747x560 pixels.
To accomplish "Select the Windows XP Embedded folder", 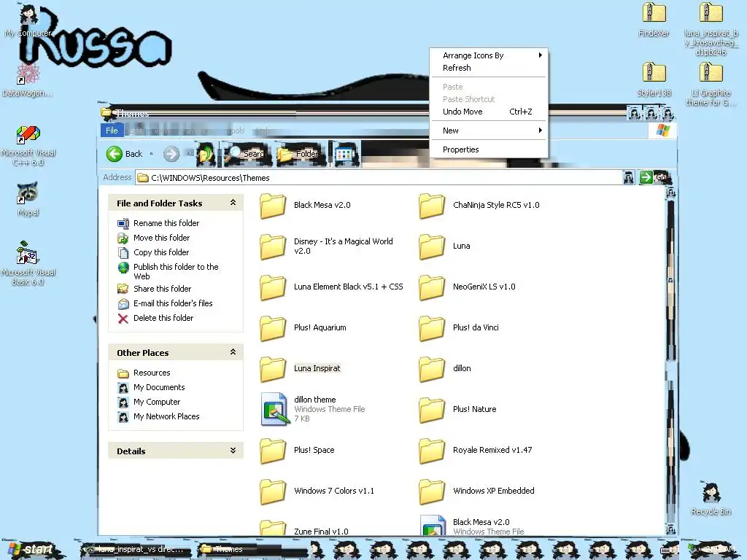I will click(476, 491).
